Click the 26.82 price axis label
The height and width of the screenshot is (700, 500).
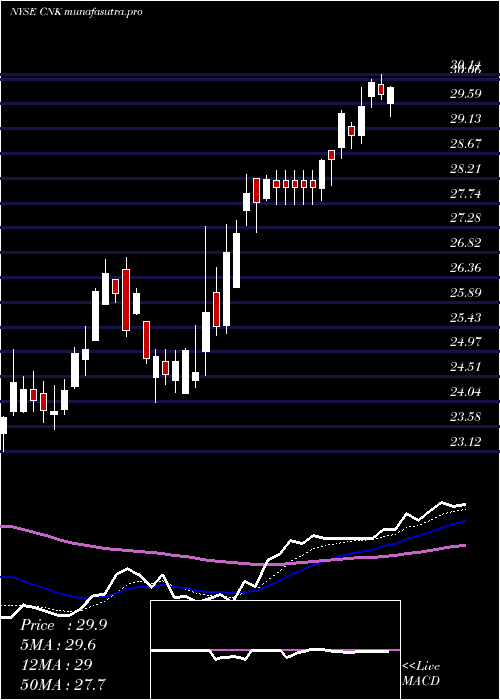[466, 243]
